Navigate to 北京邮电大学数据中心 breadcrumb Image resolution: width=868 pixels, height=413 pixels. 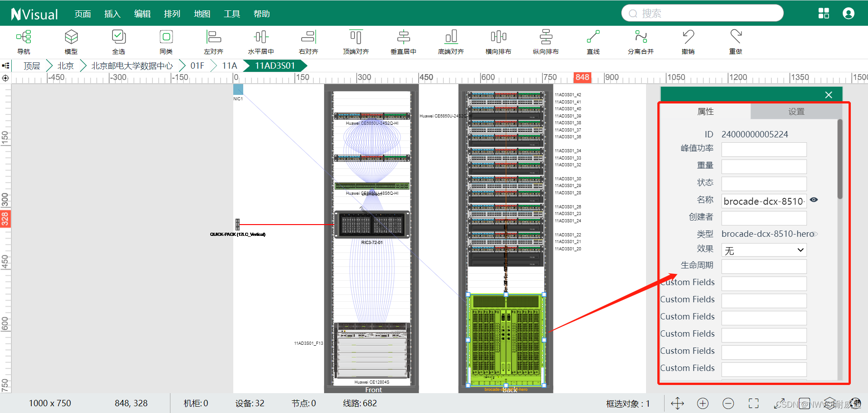coord(132,66)
